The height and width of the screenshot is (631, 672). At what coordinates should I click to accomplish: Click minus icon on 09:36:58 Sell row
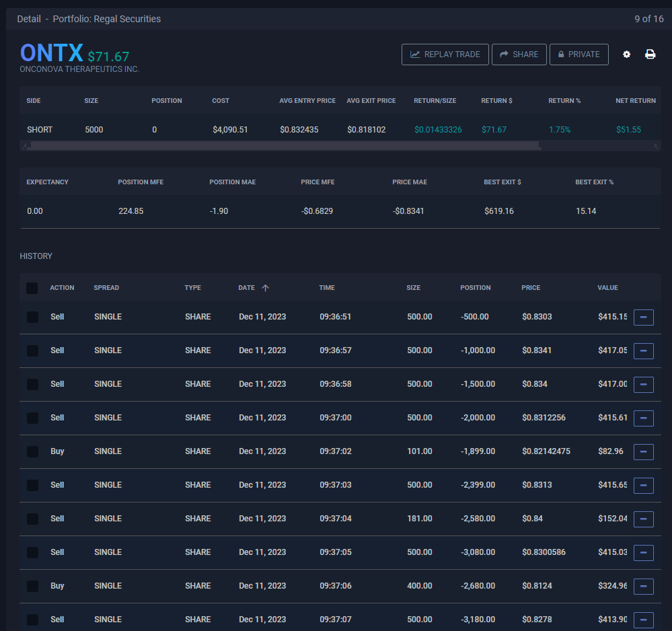tap(644, 384)
